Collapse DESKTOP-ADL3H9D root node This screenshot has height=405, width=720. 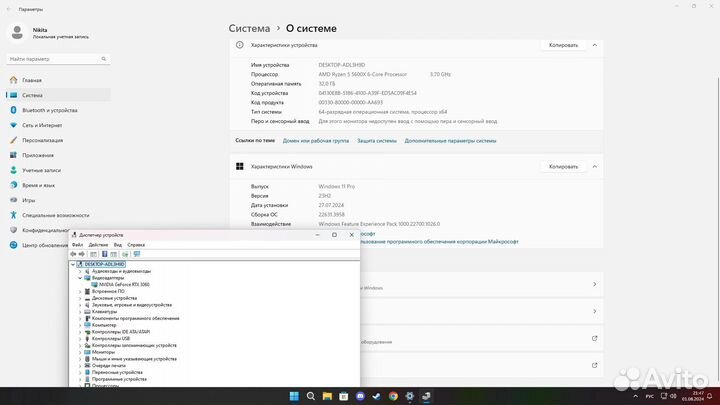coord(73,264)
